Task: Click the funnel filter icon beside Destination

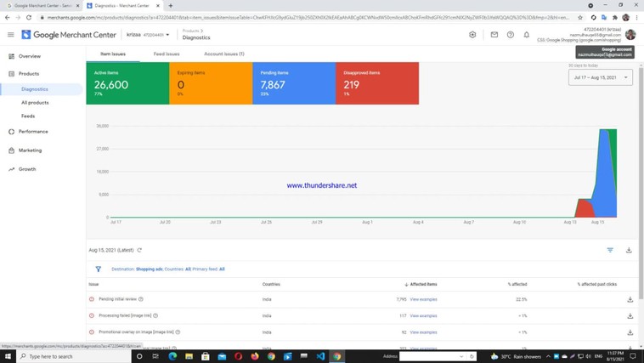Action: click(98, 269)
